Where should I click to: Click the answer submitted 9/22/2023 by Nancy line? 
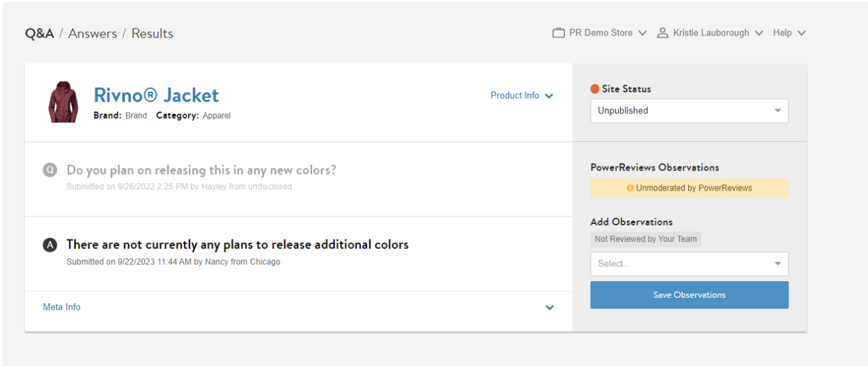point(173,262)
